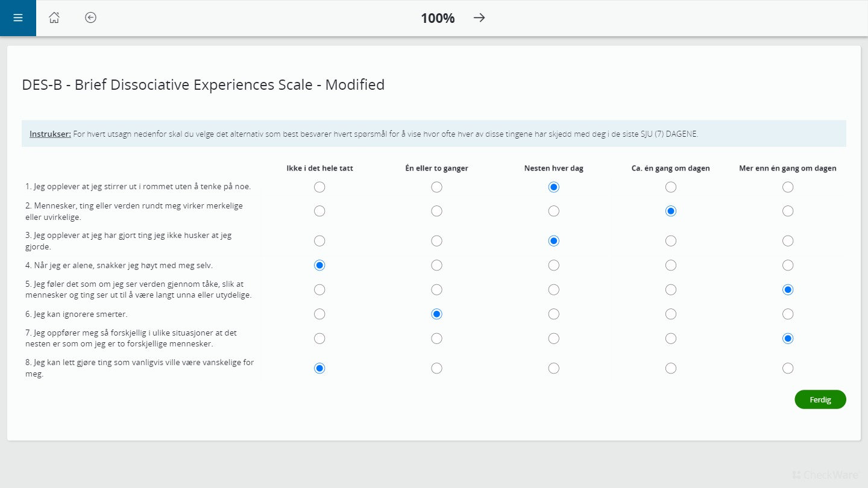Click the Instrukser label
This screenshot has height=488, width=868.
(x=50, y=134)
